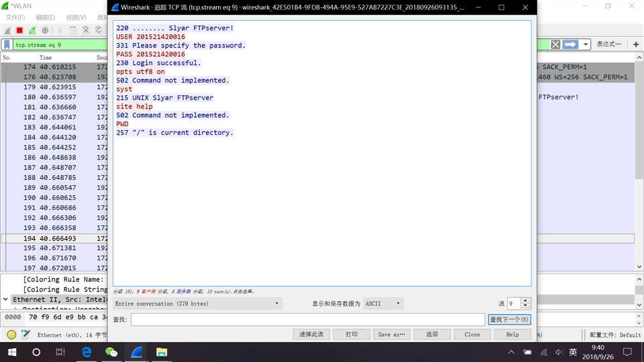Image resolution: width=644 pixels, height=362 pixels.
Task: Add a filter button with plus icon
Action: pyautogui.click(x=636, y=44)
